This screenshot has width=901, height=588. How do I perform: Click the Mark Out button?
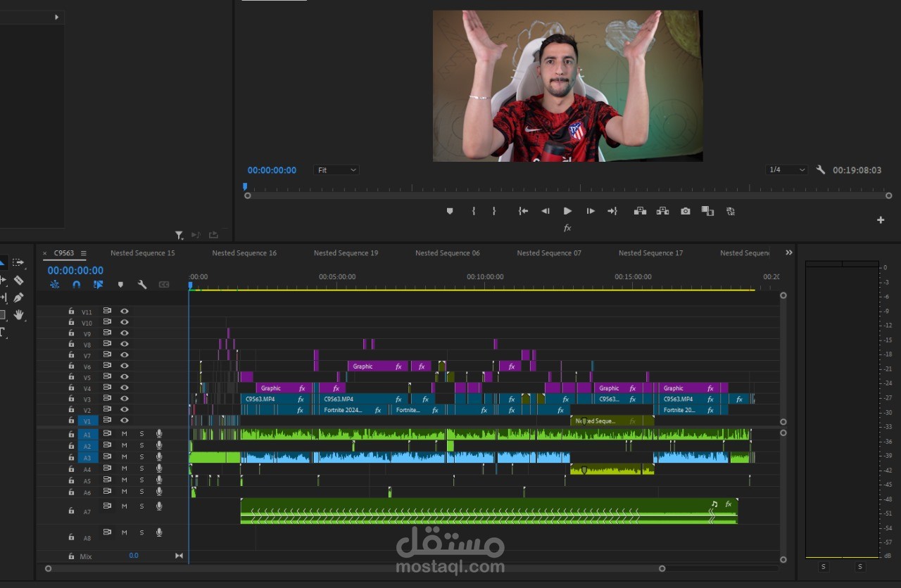pyautogui.click(x=494, y=211)
